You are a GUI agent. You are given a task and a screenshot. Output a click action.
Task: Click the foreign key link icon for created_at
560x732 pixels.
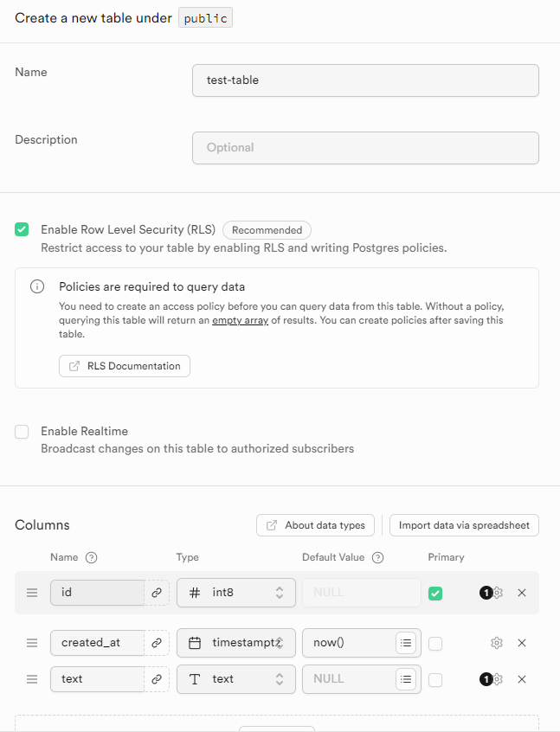click(157, 643)
